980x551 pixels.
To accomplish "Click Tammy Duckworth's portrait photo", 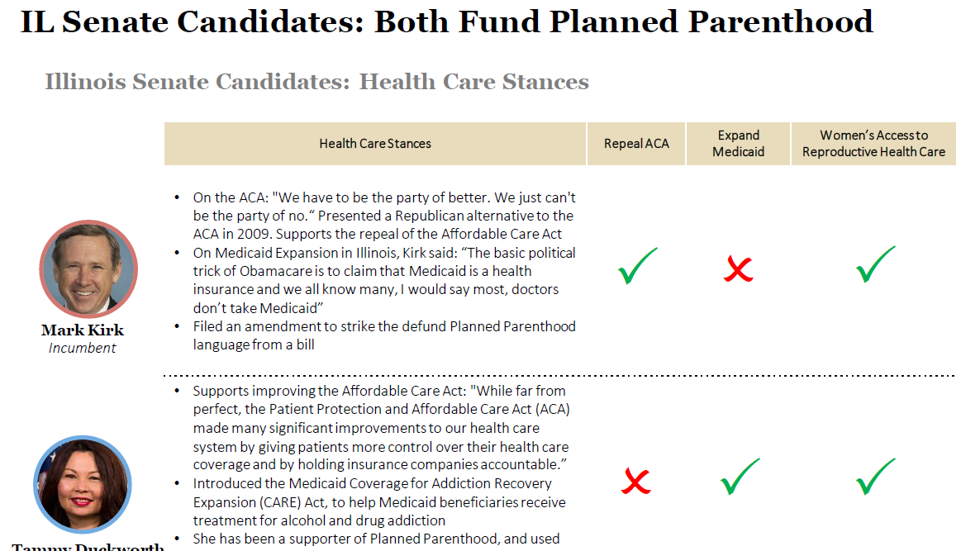I will click(82, 484).
